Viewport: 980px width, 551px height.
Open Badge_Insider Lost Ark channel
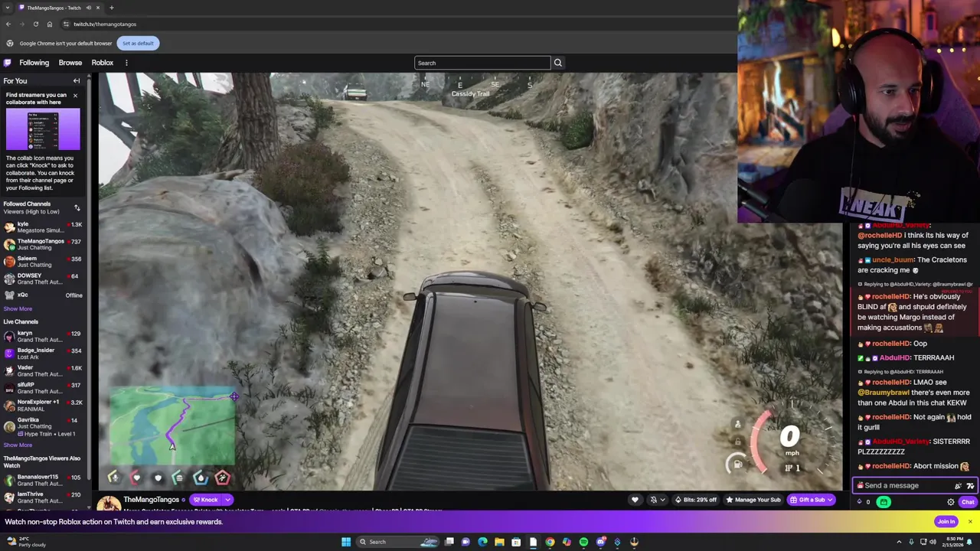42,354
